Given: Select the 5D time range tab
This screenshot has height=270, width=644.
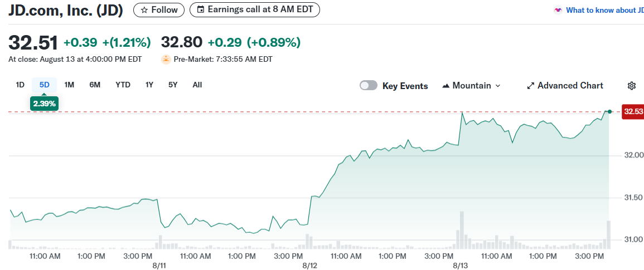Looking at the screenshot, I should click(x=45, y=85).
